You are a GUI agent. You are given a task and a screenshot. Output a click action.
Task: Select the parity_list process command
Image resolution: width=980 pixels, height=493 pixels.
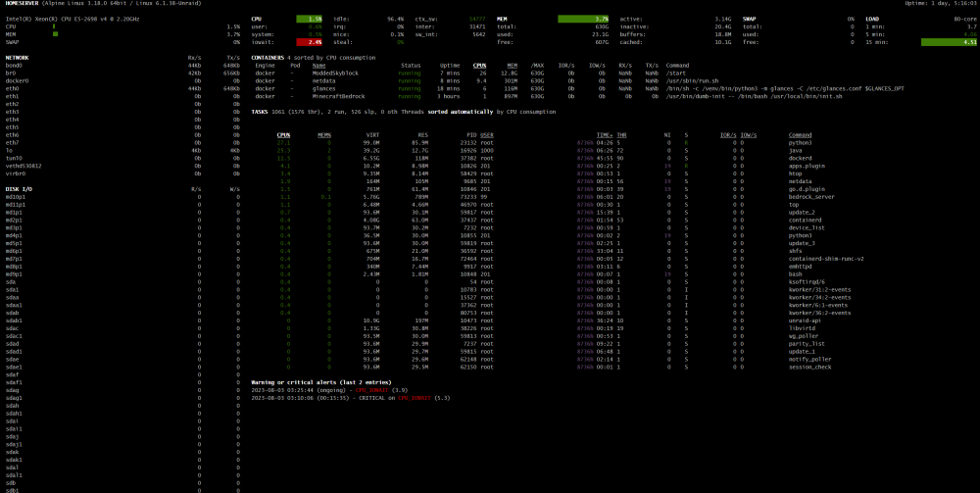[807, 344]
